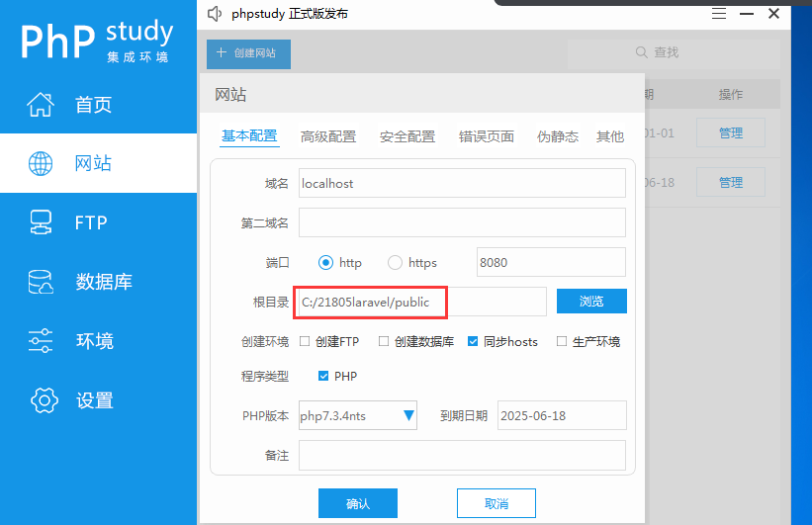Click the search magnifier icon
Image resolution: width=812 pixels, height=525 pixels.
(x=641, y=52)
